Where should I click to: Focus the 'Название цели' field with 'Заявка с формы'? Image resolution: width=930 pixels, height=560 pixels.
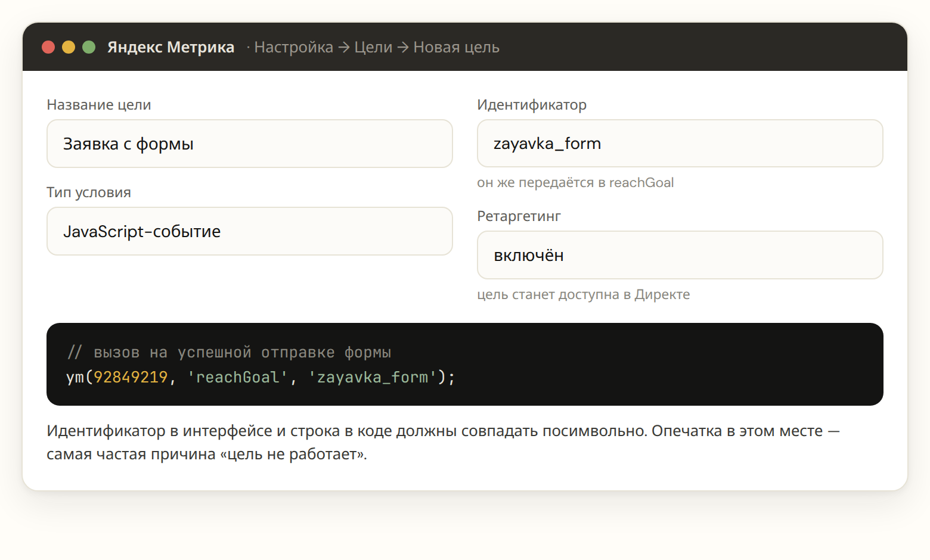click(250, 144)
